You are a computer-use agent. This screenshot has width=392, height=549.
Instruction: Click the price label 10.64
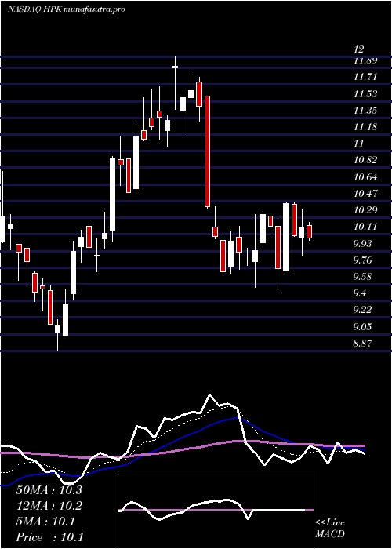(x=365, y=176)
